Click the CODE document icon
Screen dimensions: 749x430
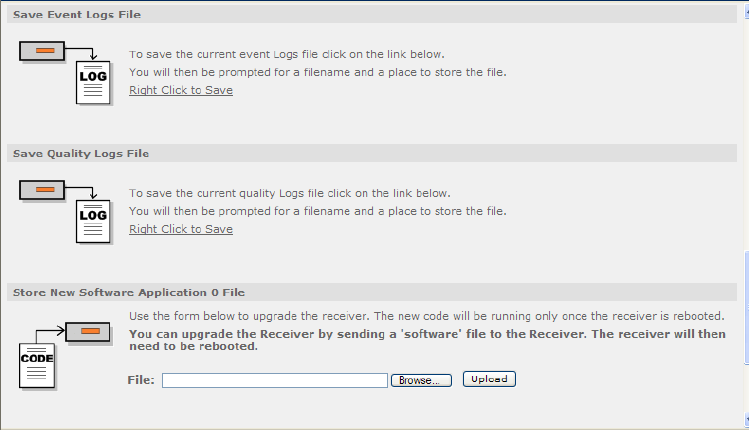click(x=36, y=365)
